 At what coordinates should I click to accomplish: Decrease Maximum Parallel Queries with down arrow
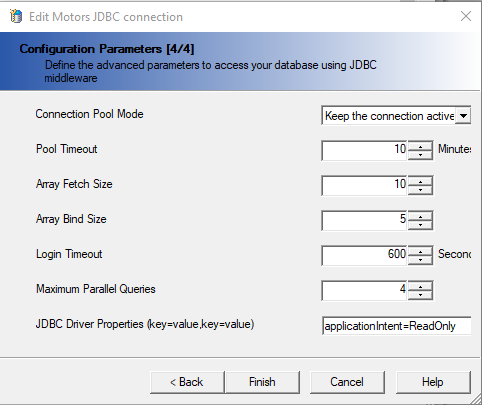[x=420, y=295]
